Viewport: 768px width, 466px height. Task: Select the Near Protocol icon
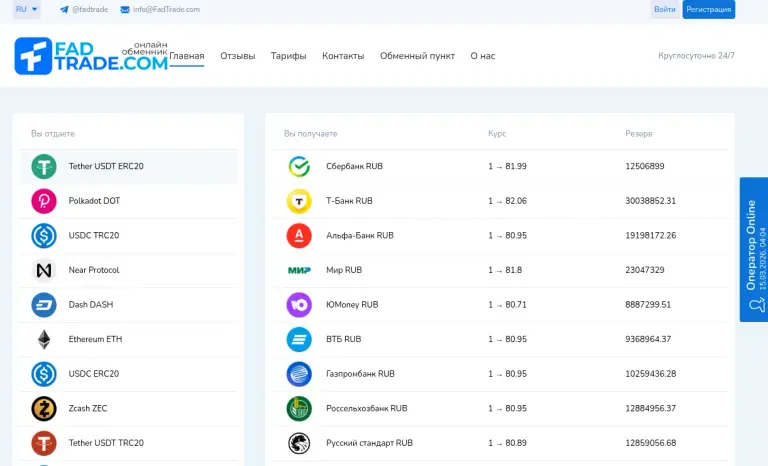(44, 270)
